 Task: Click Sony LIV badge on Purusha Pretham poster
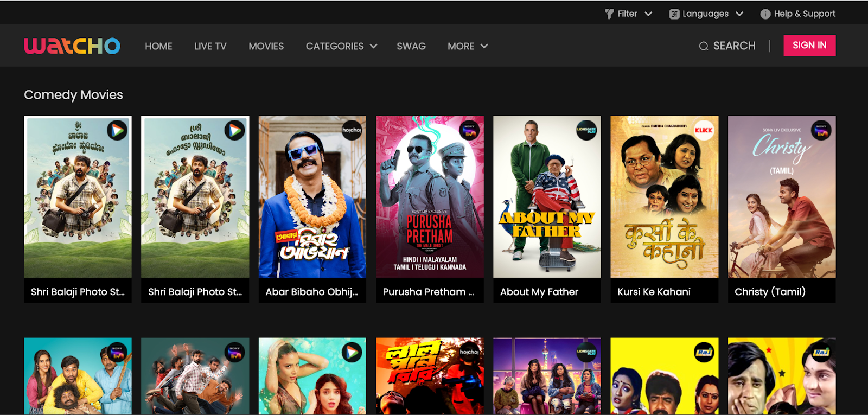tap(469, 130)
